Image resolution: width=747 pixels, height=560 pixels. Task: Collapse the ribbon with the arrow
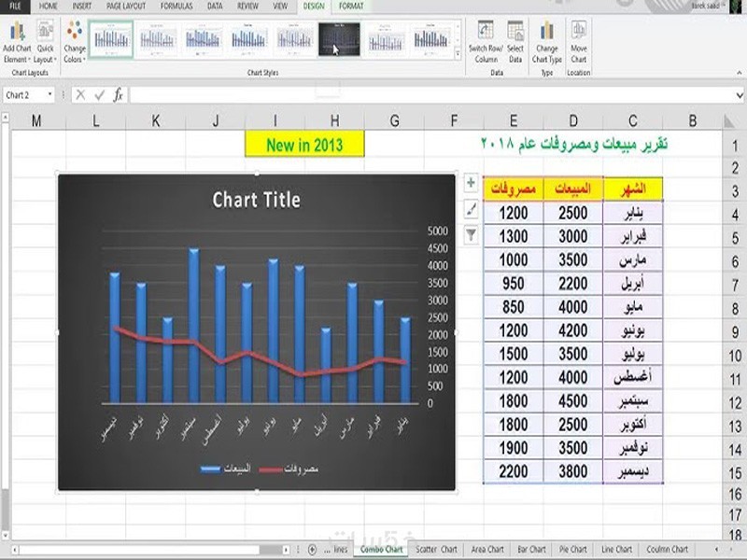click(x=739, y=73)
